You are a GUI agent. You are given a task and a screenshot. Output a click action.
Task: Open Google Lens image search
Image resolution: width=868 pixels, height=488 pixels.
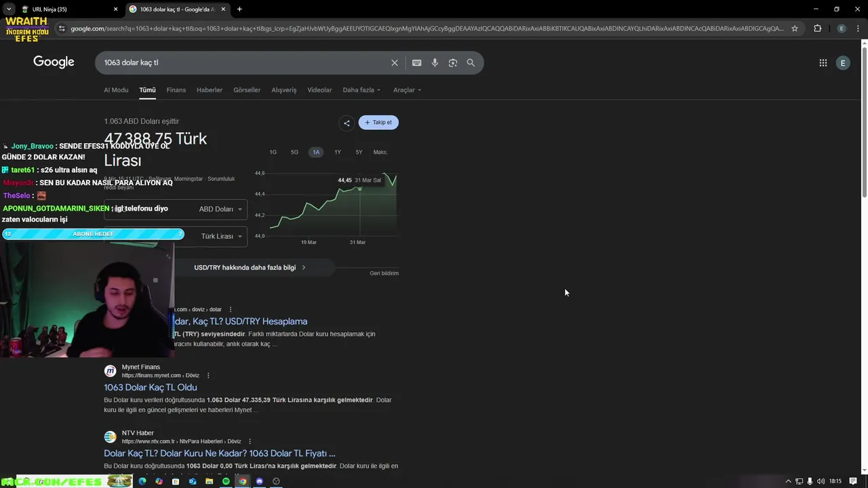pos(453,62)
